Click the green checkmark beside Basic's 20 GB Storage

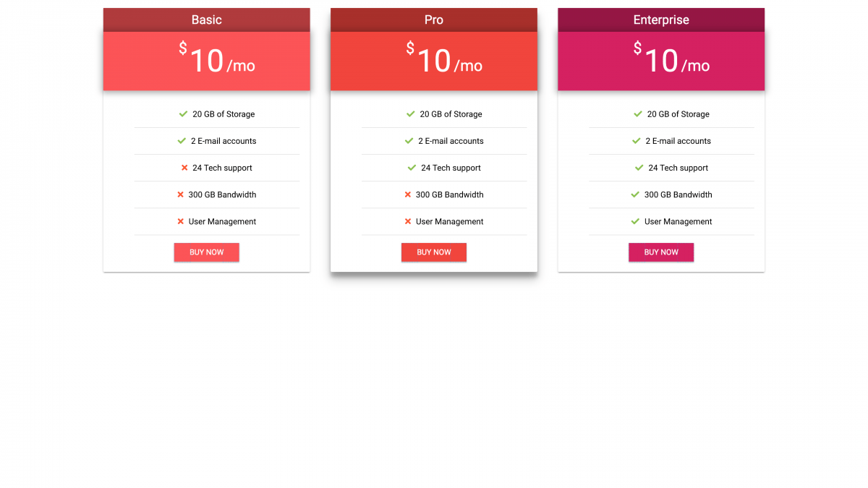coord(183,114)
